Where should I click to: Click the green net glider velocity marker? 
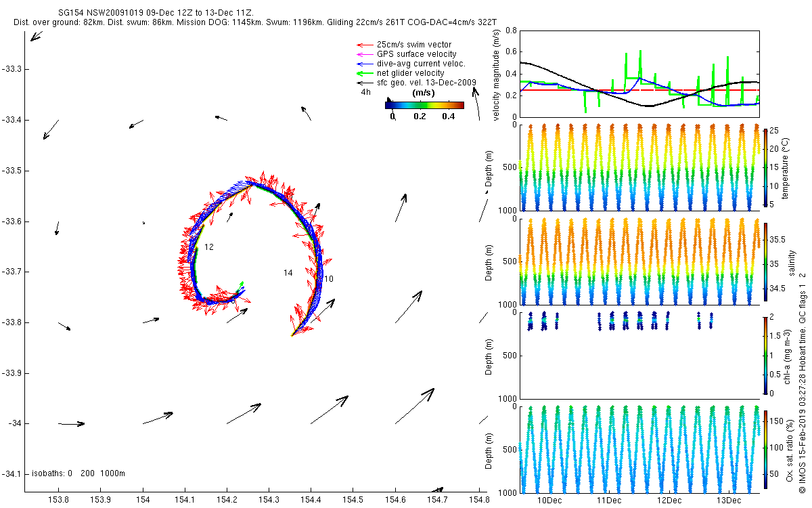pyautogui.click(x=365, y=73)
